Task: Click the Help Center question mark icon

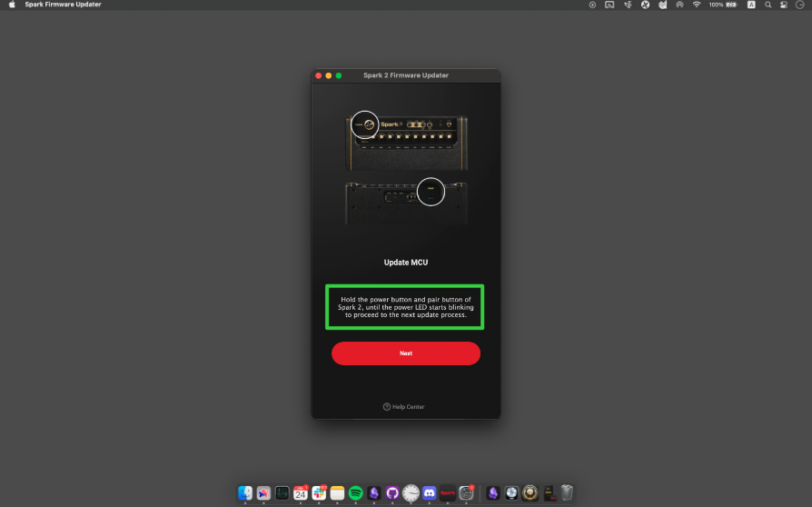Action: pos(386,407)
